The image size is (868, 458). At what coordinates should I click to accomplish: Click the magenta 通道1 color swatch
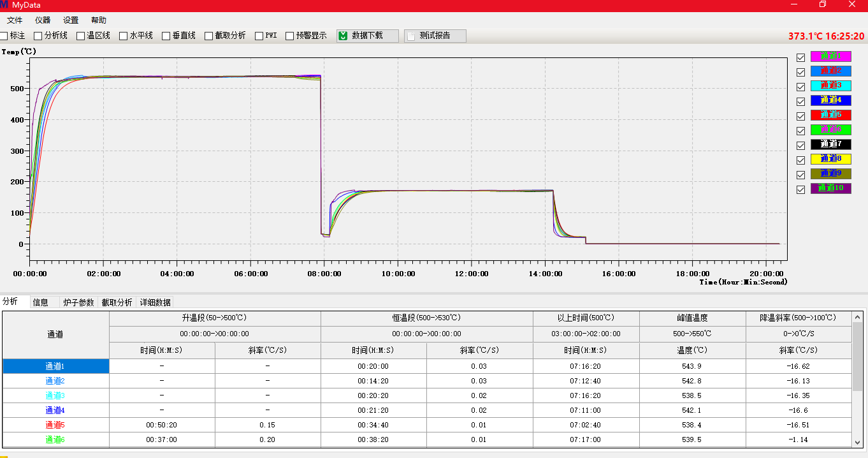[x=830, y=56]
